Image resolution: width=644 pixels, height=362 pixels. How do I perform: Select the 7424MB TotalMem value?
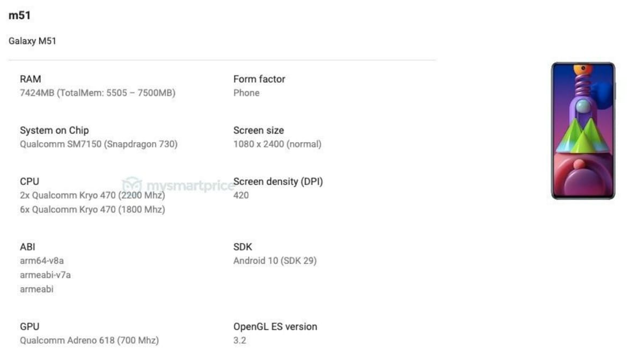[98, 93]
